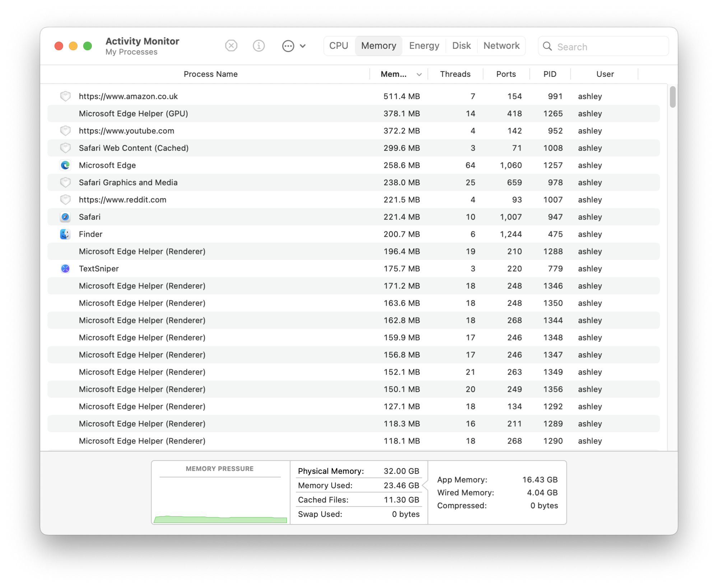Click the search magnifier icon

coord(547,46)
